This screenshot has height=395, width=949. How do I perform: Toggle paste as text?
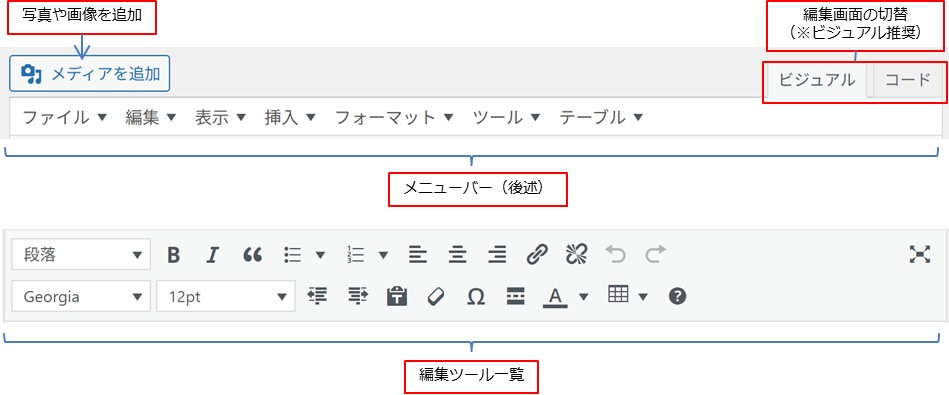[397, 296]
